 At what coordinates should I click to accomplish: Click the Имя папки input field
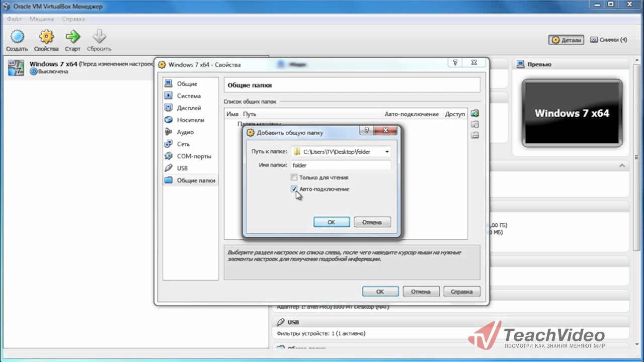click(341, 165)
